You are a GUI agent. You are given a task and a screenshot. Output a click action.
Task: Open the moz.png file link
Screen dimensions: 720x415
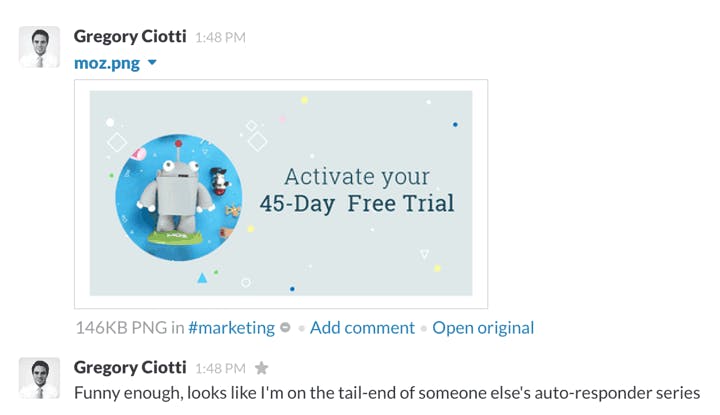(x=107, y=63)
